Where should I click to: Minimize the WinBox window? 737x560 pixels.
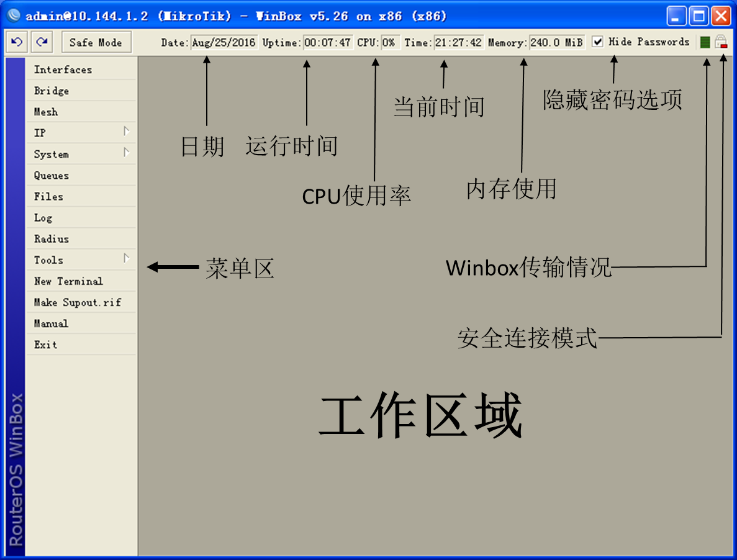pyautogui.click(x=676, y=16)
